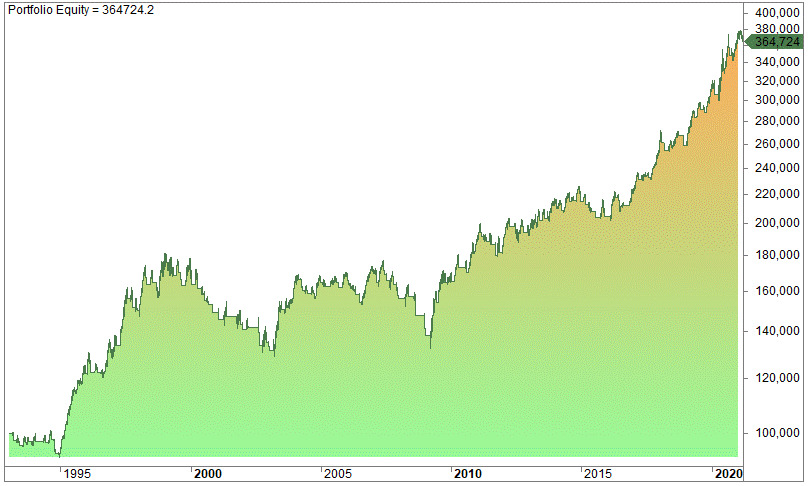The image size is (808, 486).
Task: Click the 340,000 y-axis label
Action: (x=777, y=62)
